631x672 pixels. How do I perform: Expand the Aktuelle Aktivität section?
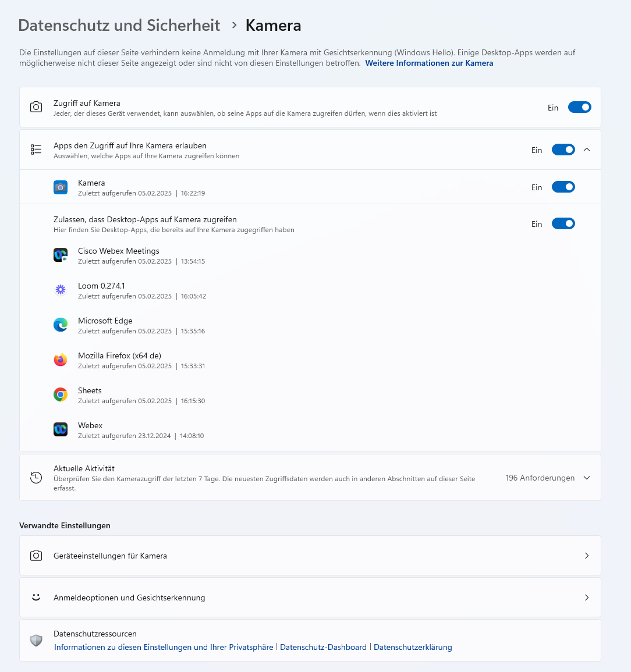[x=587, y=478]
